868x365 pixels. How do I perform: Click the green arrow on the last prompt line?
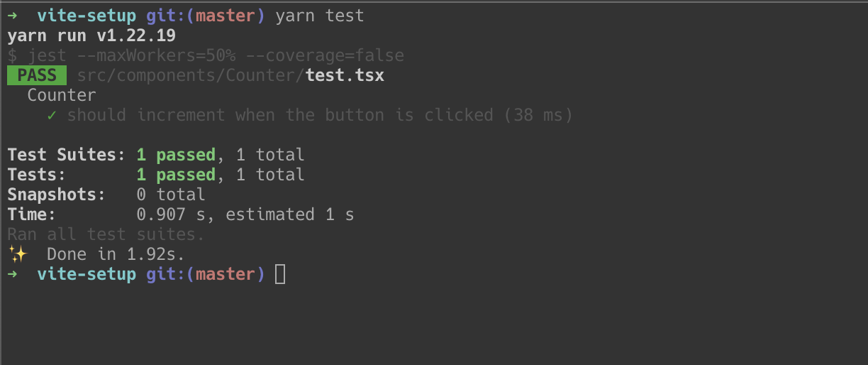(x=13, y=274)
